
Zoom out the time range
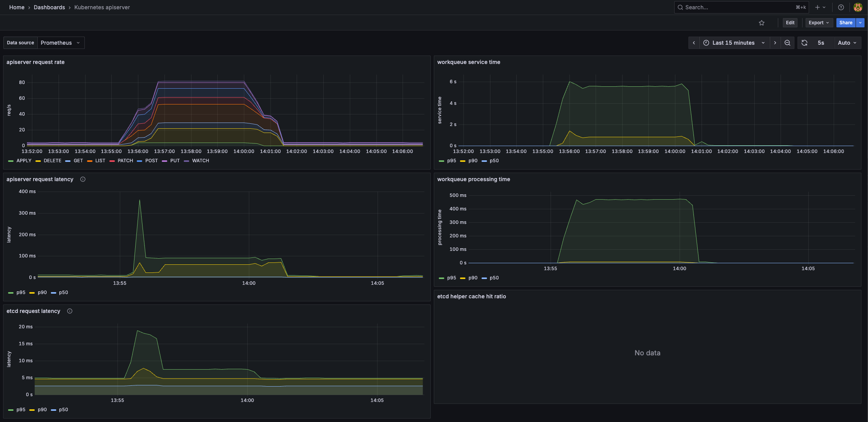tap(787, 43)
